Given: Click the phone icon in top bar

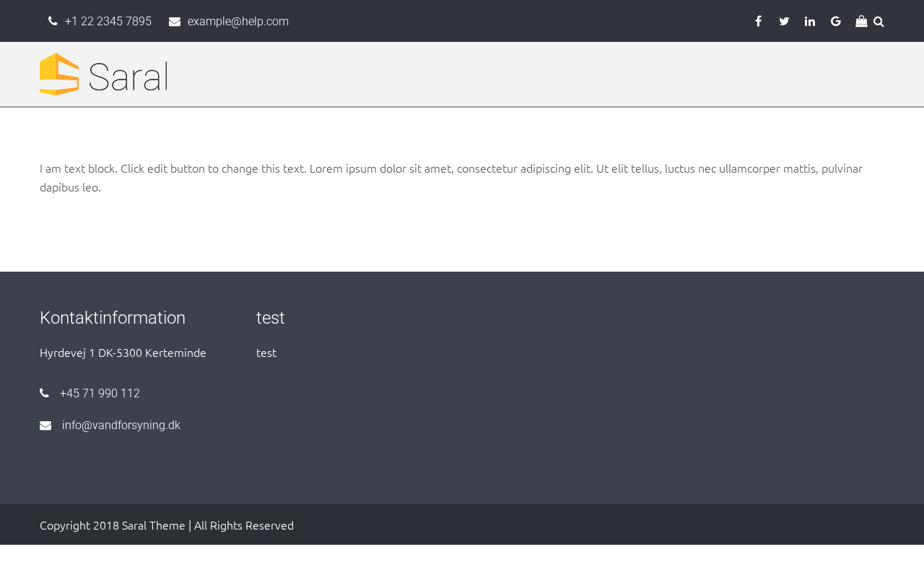Looking at the screenshot, I should point(53,21).
